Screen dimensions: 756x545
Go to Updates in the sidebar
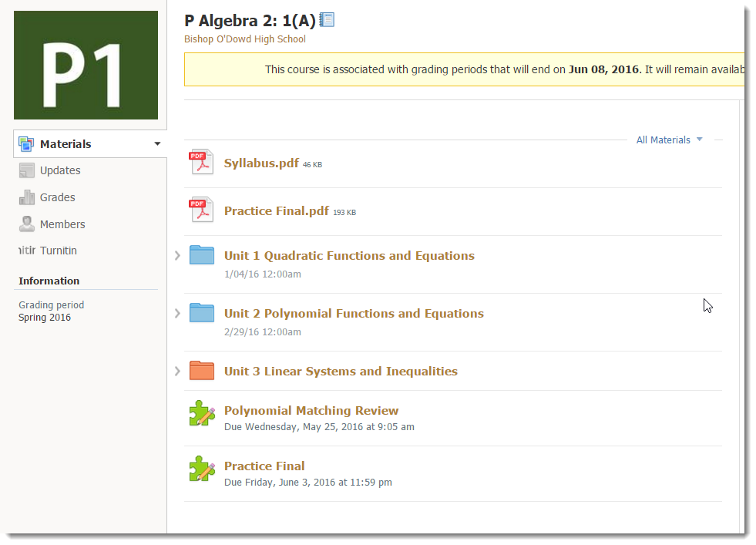tap(60, 170)
